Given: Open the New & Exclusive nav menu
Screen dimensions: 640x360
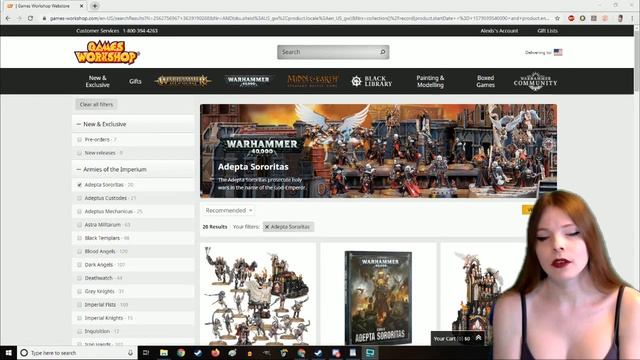Looking at the screenshot, I should tap(98, 81).
